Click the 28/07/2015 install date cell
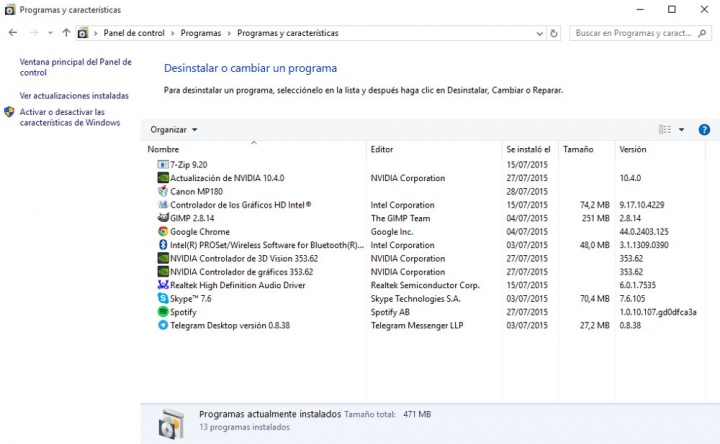720x444 pixels. pos(527,191)
